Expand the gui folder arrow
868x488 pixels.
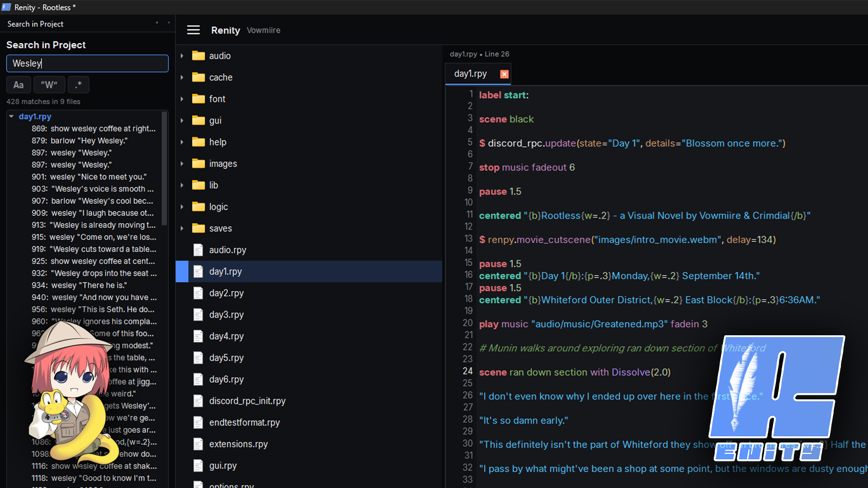coord(182,120)
